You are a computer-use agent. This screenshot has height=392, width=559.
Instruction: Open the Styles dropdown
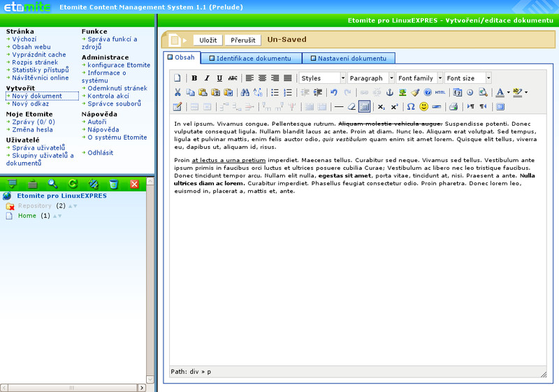pos(323,78)
